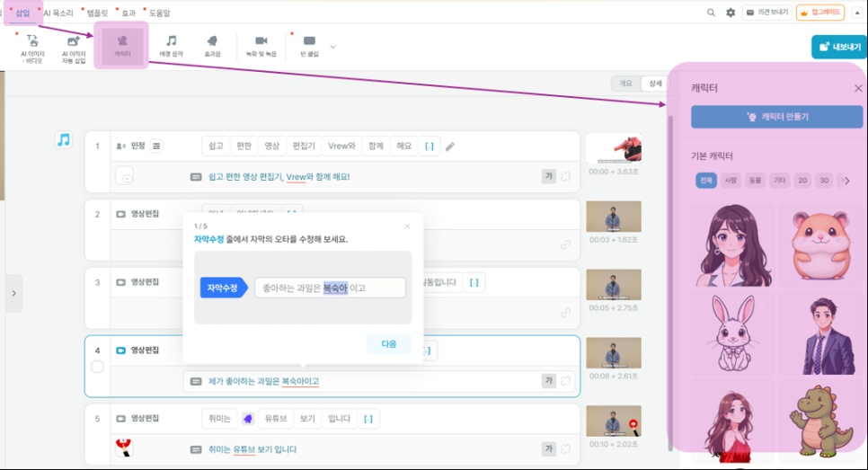Filter characters by 사람
Screen dimensions: 868x470
[731, 180]
